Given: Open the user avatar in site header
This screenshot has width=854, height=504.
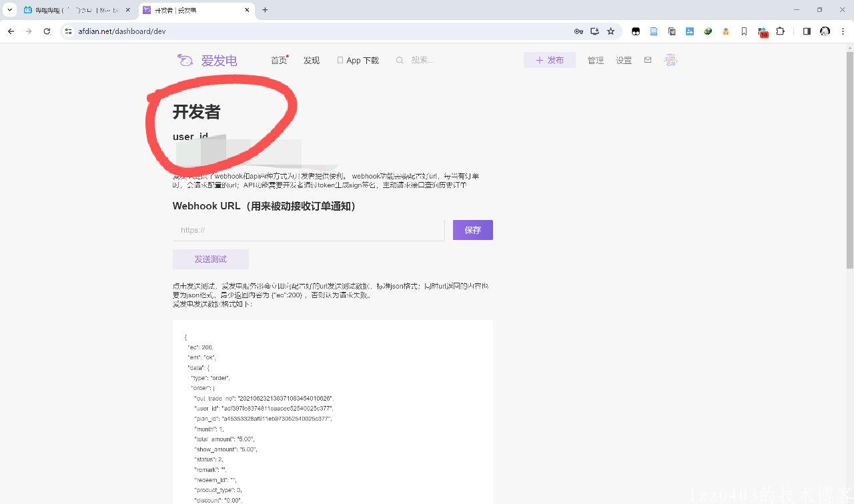Looking at the screenshot, I should [x=671, y=60].
